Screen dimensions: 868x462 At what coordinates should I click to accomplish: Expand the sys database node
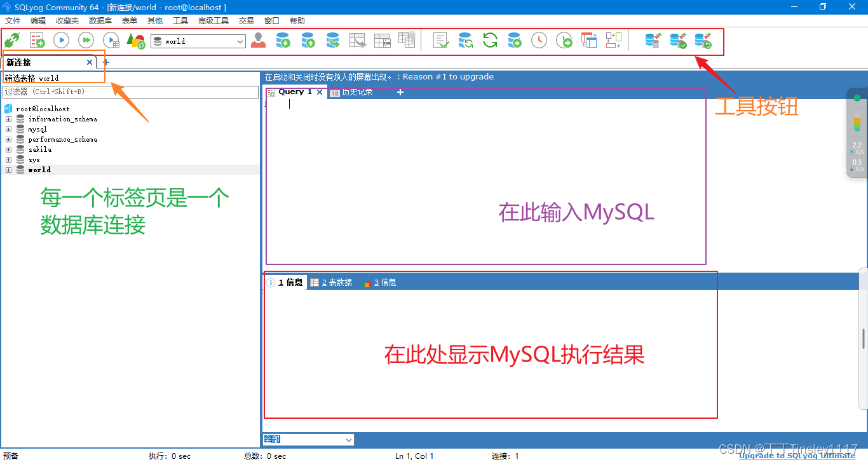pos(9,160)
